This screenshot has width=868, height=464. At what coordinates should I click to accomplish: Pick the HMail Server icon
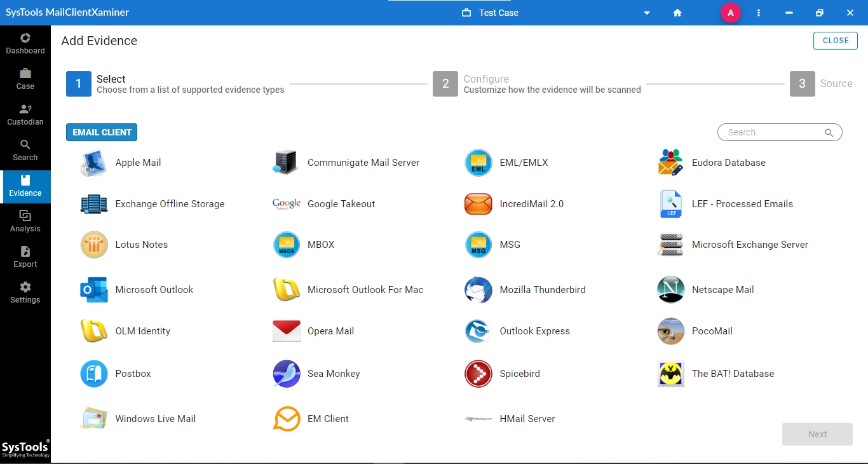point(478,419)
